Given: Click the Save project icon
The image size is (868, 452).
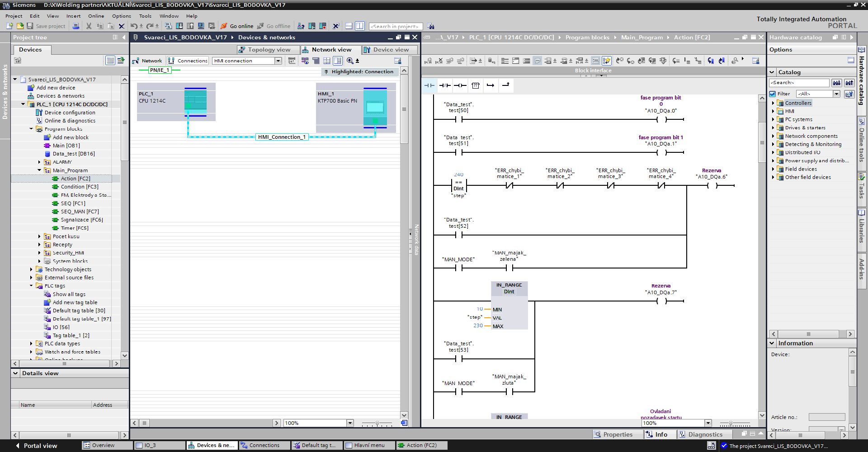Looking at the screenshot, I should point(30,26).
